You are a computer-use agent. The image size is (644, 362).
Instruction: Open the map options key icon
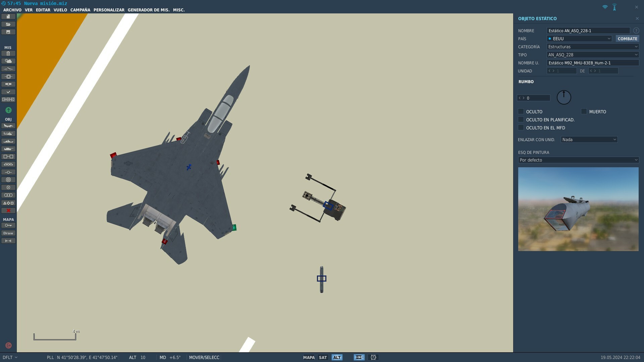pos(8,225)
